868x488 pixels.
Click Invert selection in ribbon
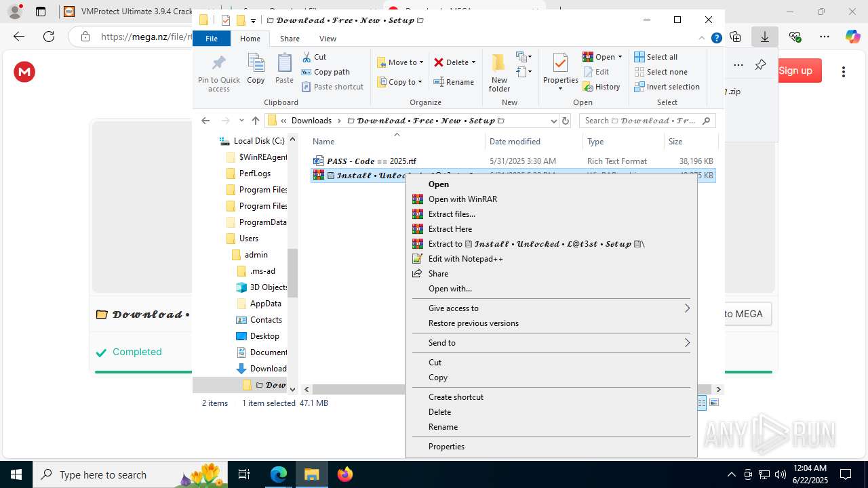pos(667,87)
